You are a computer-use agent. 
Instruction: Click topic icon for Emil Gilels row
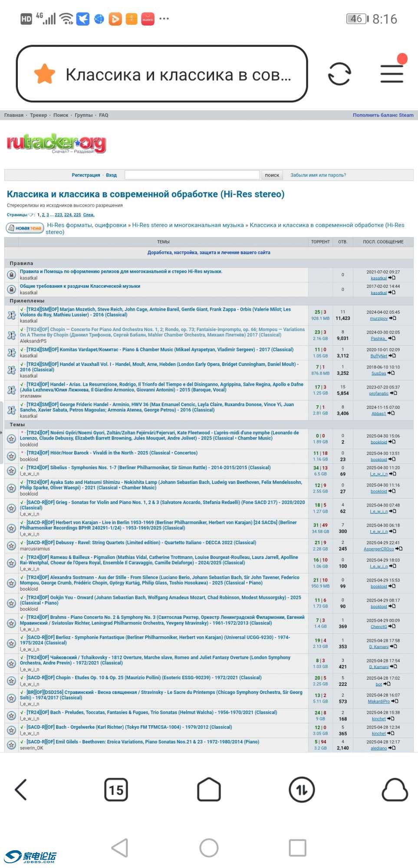pyautogui.click(x=12, y=745)
